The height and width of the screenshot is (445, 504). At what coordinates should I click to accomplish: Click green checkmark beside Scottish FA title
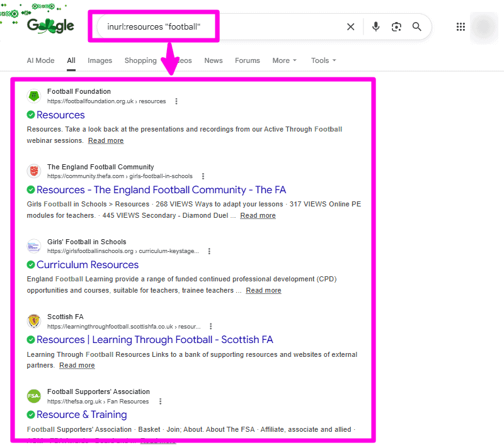31,339
